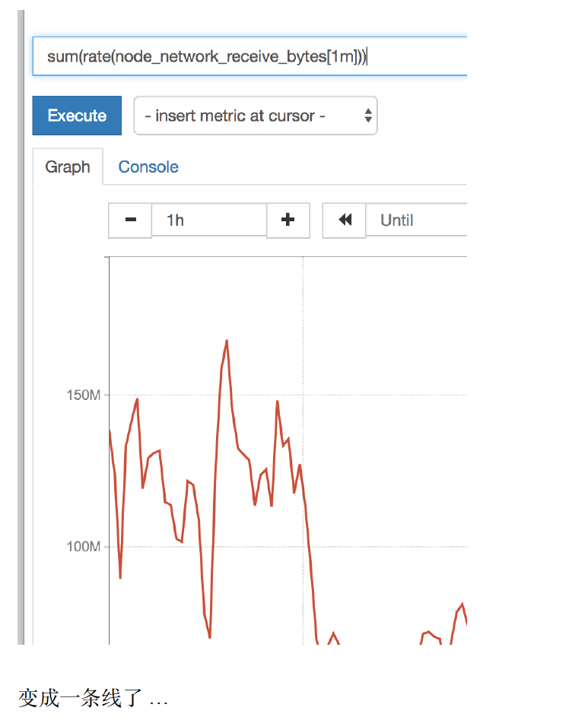This screenshot has height=717, width=588.
Task: Focus the PromQL expression input field
Action: pos(250,56)
